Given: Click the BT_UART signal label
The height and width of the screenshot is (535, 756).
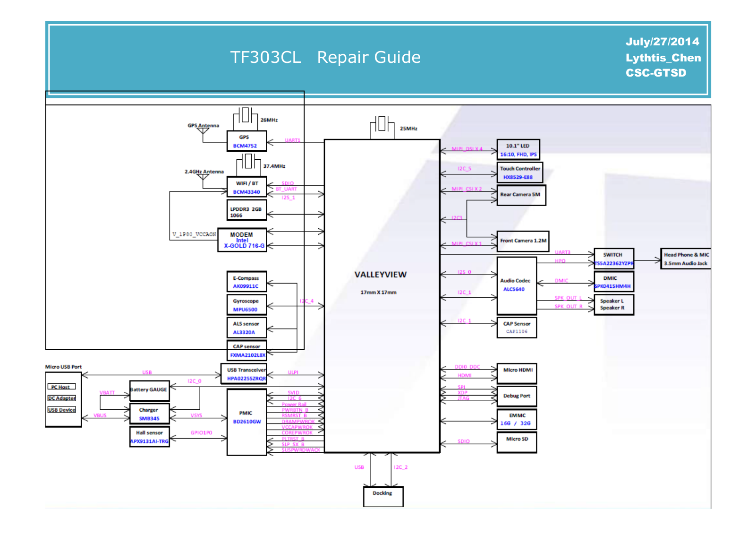Looking at the screenshot, I should click(287, 189).
